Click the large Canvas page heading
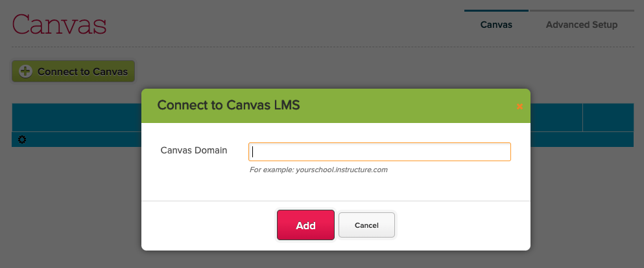This screenshot has height=268, width=644. 59,25
